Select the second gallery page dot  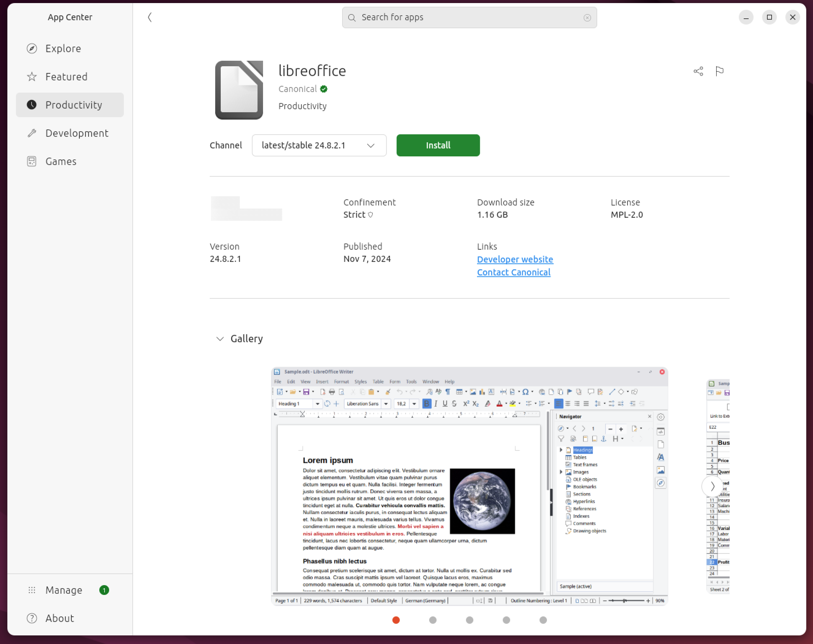[433, 620]
